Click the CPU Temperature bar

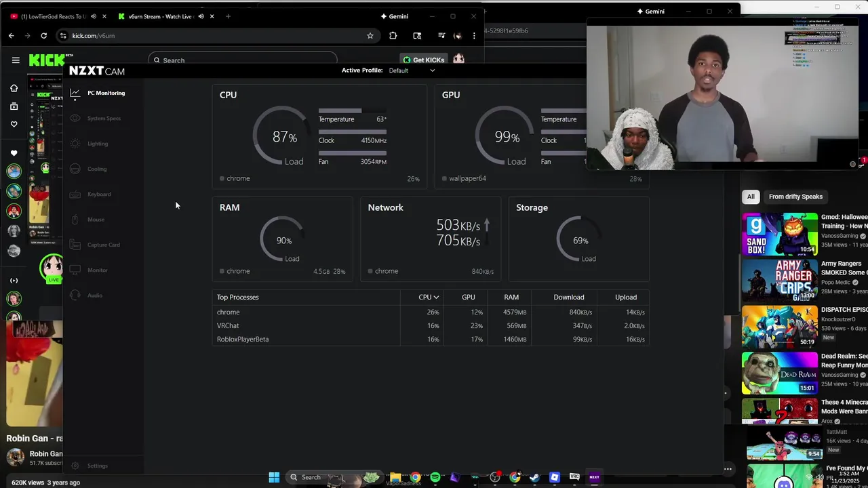pyautogui.click(x=353, y=111)
